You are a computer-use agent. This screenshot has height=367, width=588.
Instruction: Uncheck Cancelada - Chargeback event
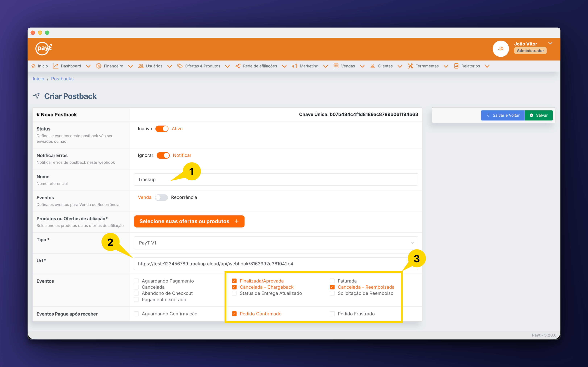234,287
